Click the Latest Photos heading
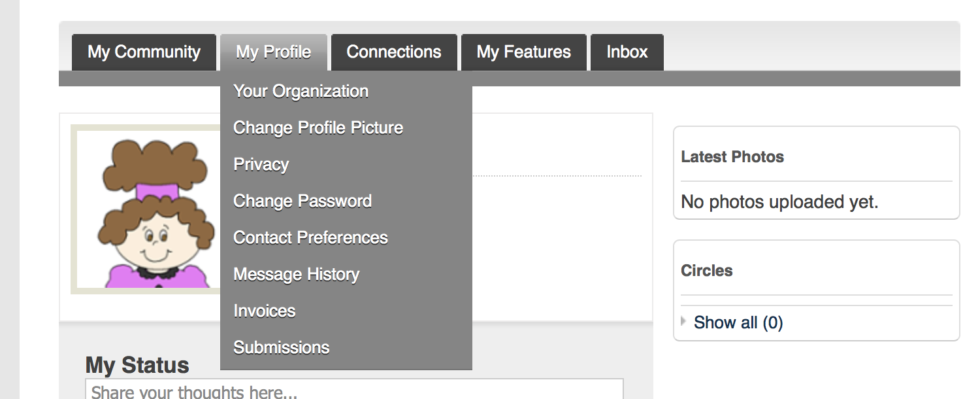980x399 pixels. 732,157
